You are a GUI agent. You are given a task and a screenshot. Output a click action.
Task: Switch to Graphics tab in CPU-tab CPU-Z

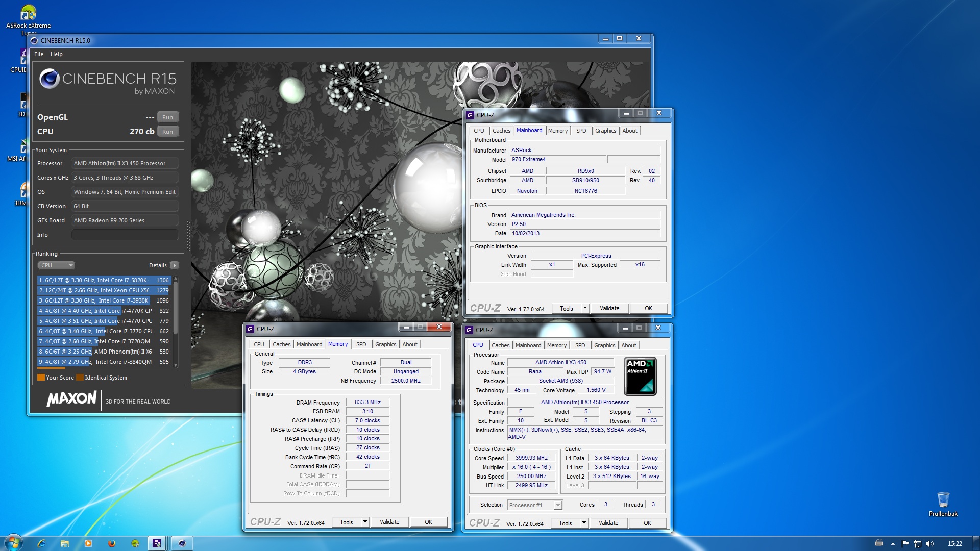605,345
